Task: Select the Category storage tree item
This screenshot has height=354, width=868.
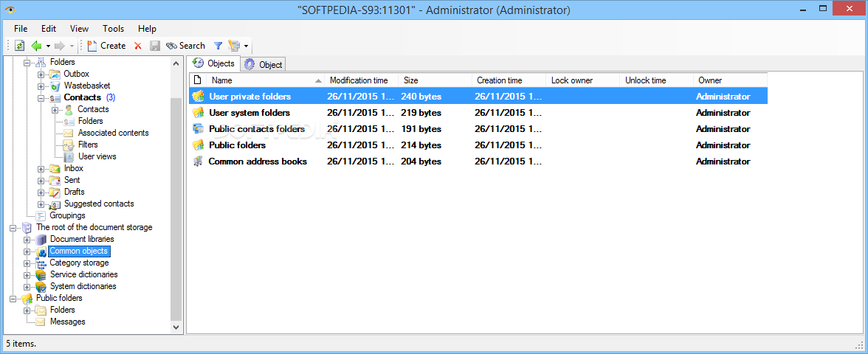Action: click(79, 263)
